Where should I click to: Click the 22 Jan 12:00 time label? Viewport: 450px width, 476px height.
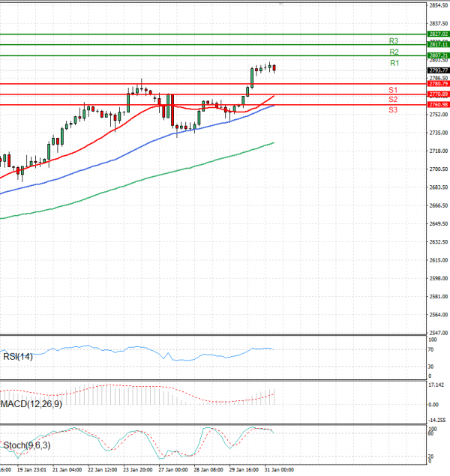(102, 470)
